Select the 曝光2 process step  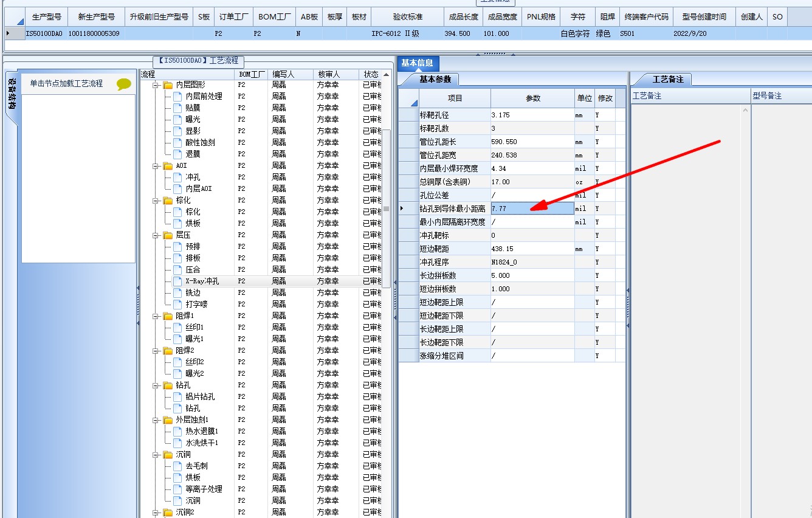pos(194,373)
